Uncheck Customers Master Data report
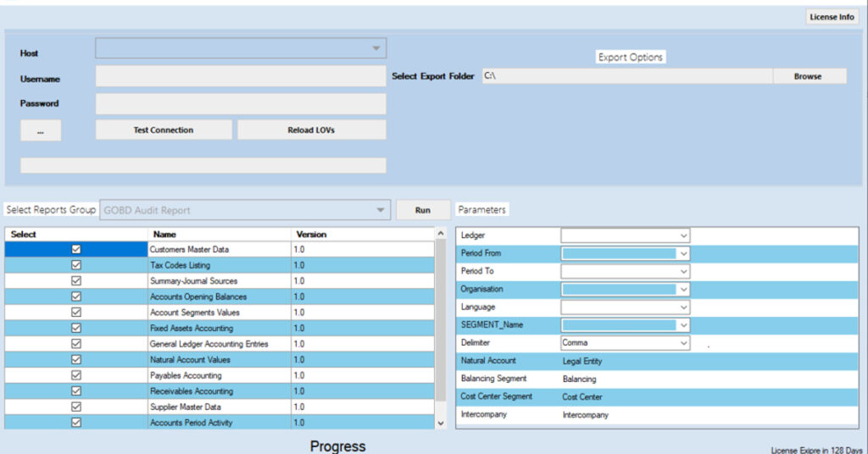Viewport: 868px width, 454px height. pyautogui.click(x=76, y=250)
